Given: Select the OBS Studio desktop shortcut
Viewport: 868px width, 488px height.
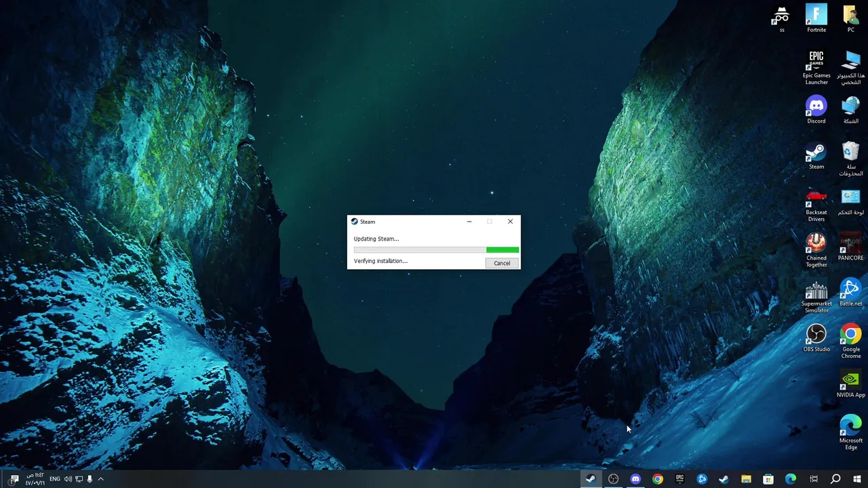Looking at the screenshot, I should [816, 339].
